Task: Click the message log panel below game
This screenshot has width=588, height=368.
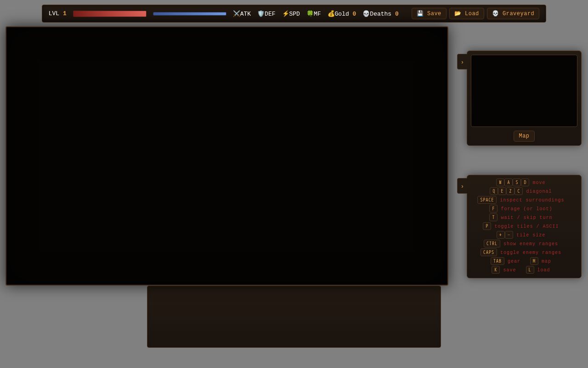Action: [294, 316]
